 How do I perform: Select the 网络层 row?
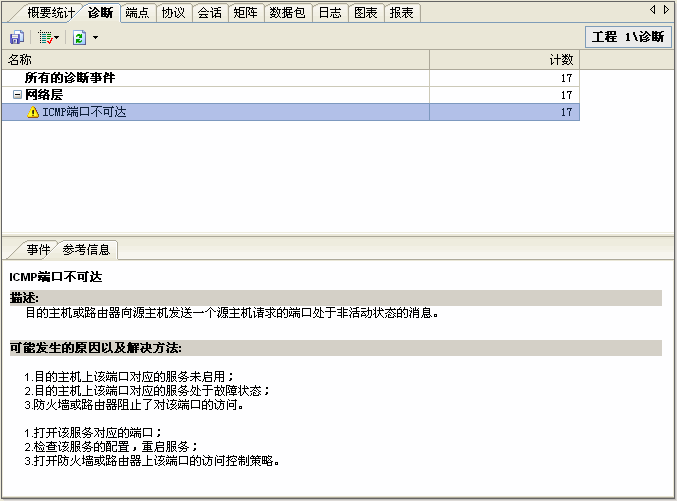coord(290,95)
